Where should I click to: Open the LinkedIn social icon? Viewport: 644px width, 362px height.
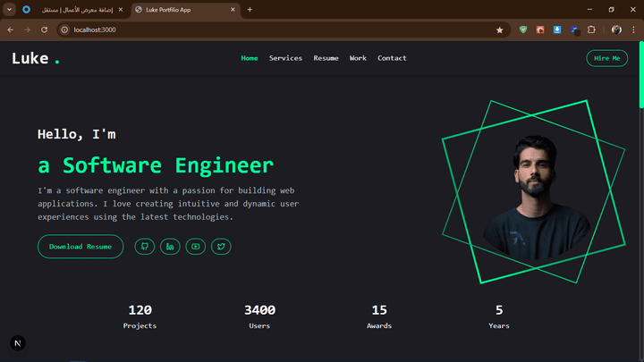(x=170, y=247)
